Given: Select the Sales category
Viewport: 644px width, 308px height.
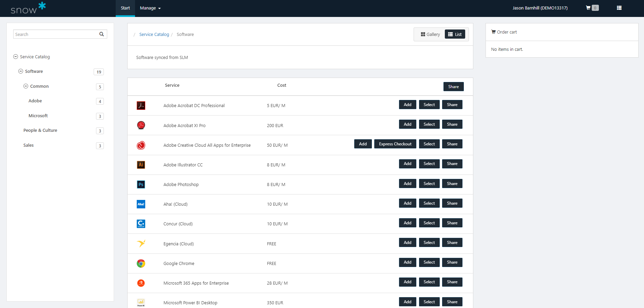Looking at the screenshot, I should tap(29, 145).
